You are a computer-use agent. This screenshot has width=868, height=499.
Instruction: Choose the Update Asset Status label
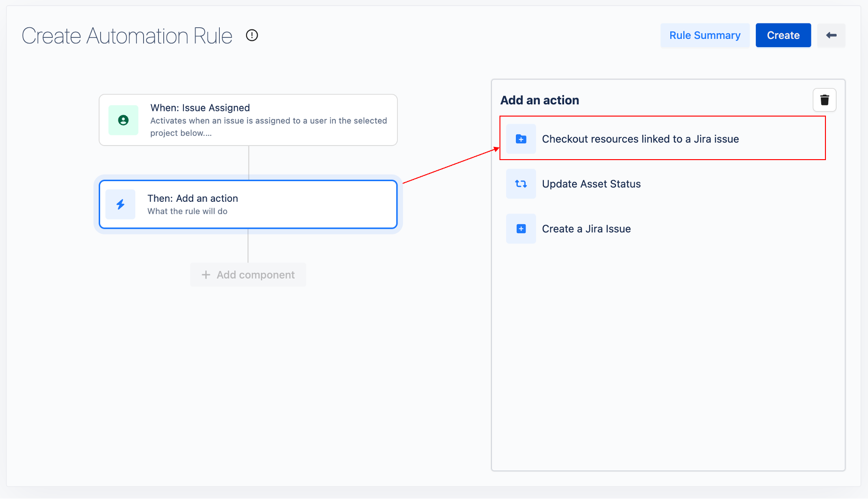[591, 184]
